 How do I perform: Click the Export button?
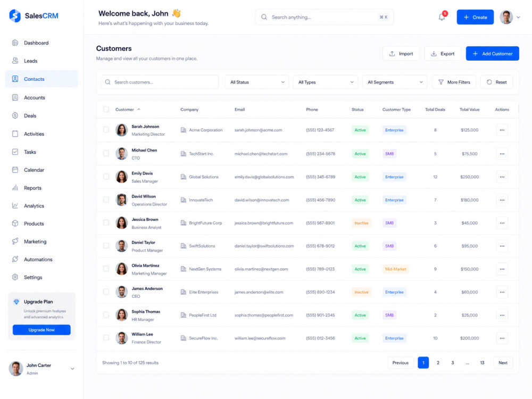[x=443, y=54]
